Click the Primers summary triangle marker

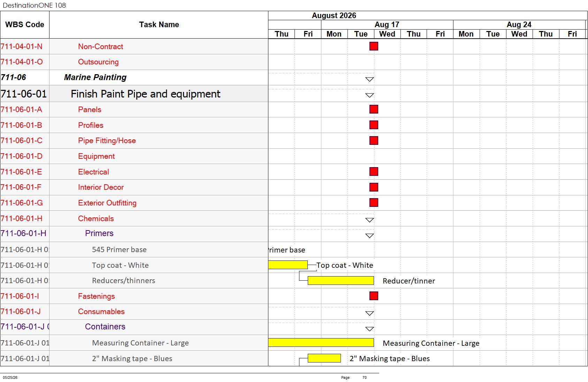point(369,236)
